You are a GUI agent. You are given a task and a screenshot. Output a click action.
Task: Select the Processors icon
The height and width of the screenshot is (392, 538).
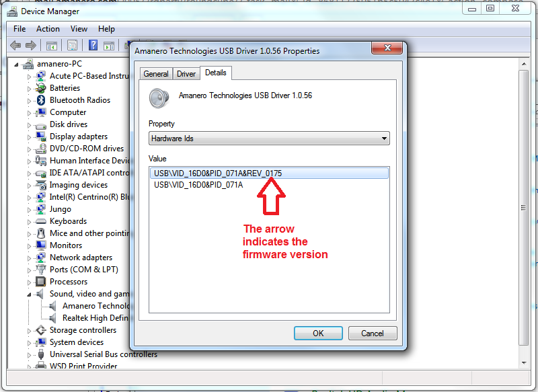point(41,282)
